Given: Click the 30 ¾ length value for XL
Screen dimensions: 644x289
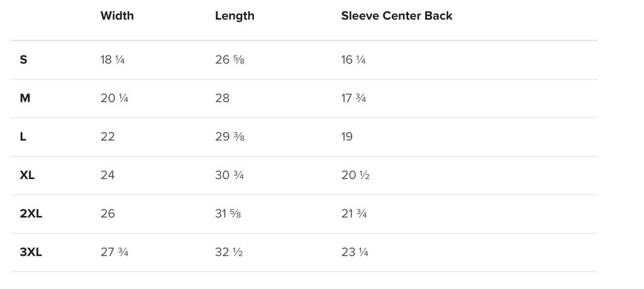Looking at the screenshot, I should pyautogui.click(x=229, y=175).
